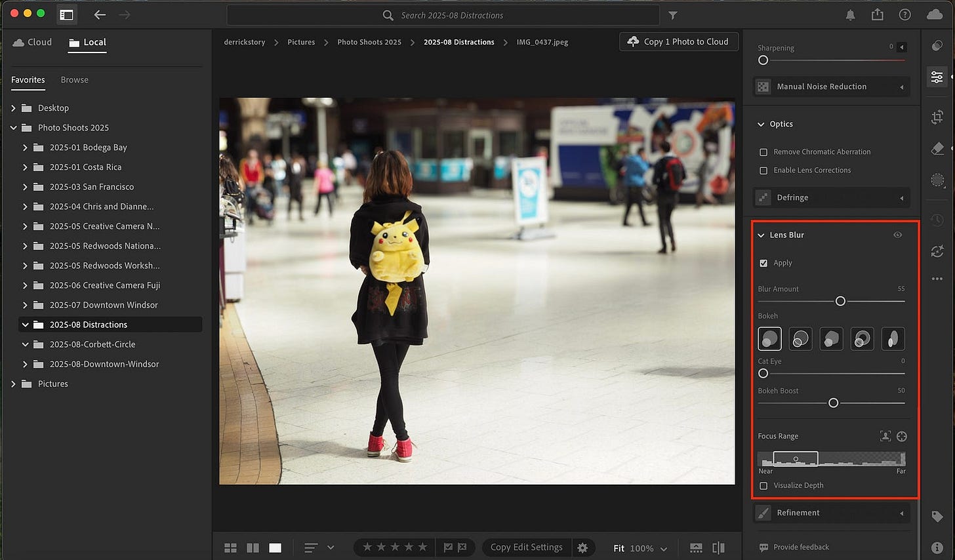955x560 pixels.
Task: Show before and after comparison
Action: tap(718, 548)
